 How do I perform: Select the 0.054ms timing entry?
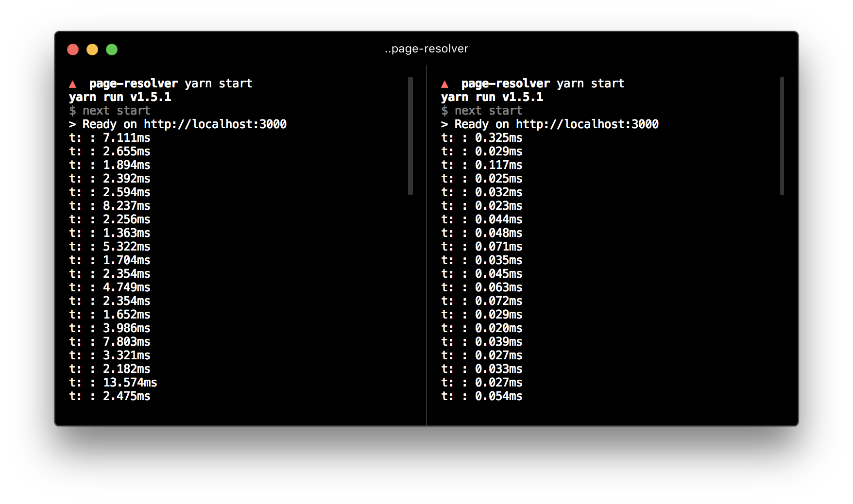pos(498,396)
